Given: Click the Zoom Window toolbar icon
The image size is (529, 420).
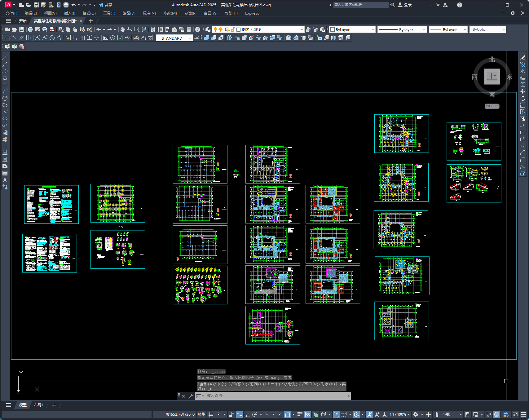Looking at the screenshot, I should pyautogui.click(x=137, y=29).
